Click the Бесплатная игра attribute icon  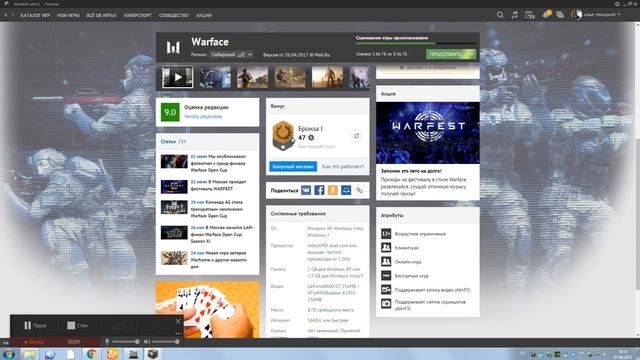(386, 276)
